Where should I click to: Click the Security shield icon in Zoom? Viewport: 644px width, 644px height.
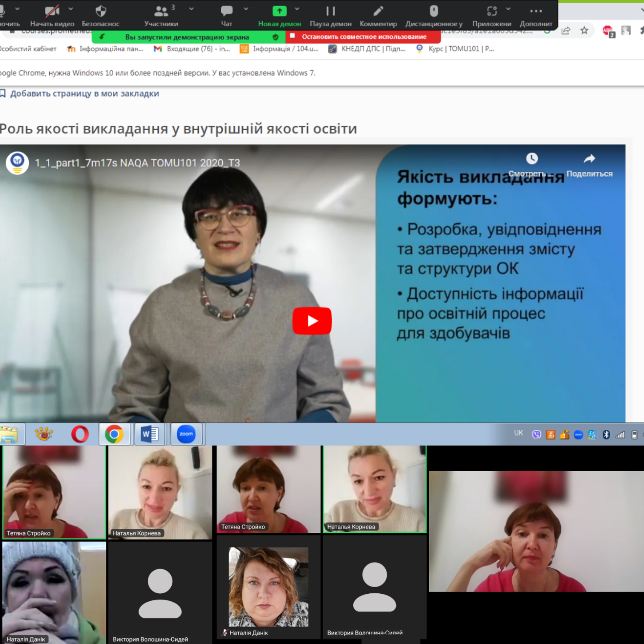(x=100, y=11)
